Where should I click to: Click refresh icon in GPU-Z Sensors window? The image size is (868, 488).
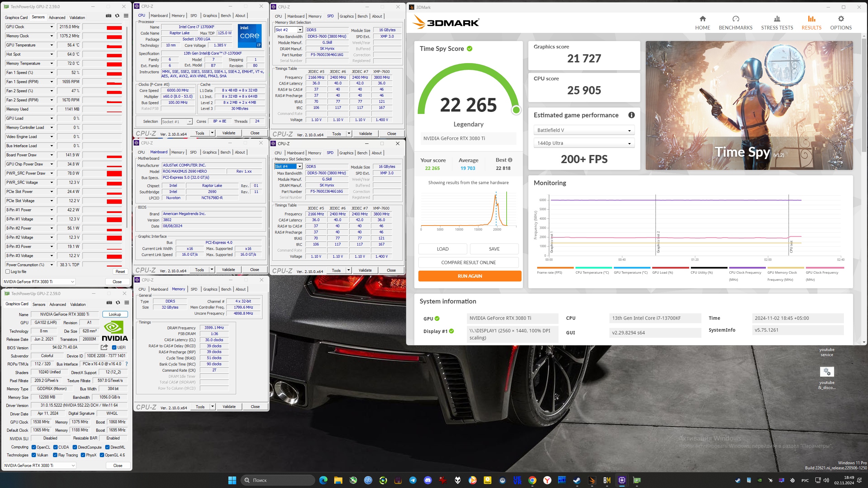click(x=117, y=16)
